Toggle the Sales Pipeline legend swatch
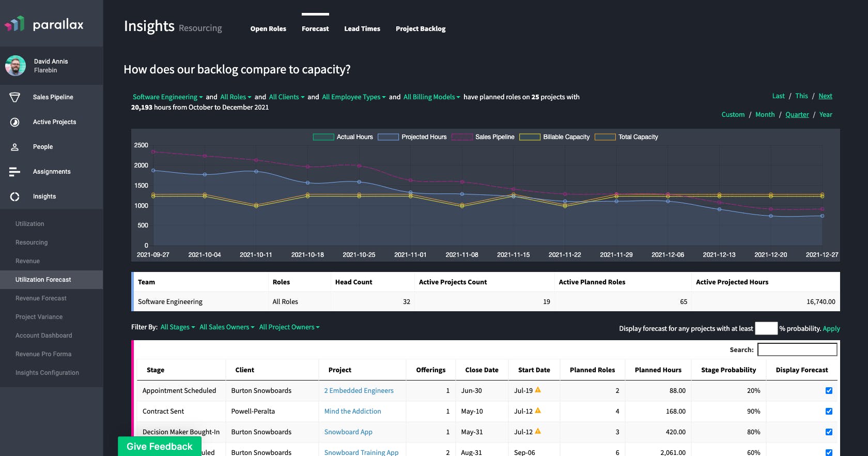This screenshot has width=868, height=456. click(462, 137)
